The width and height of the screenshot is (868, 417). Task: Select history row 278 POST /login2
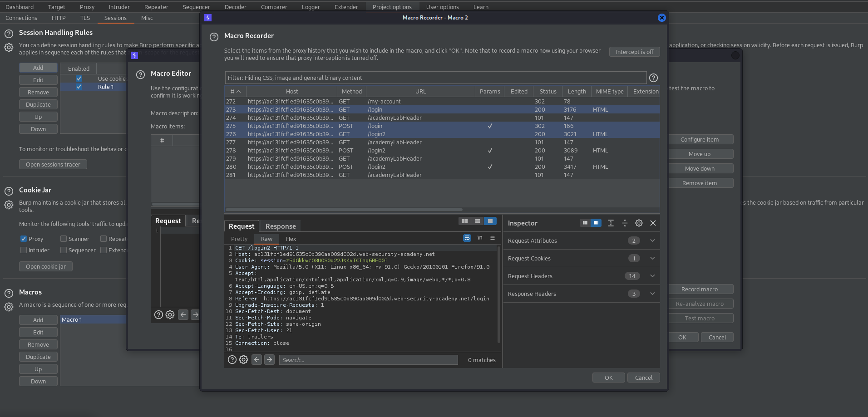click(x=442, y=151)
